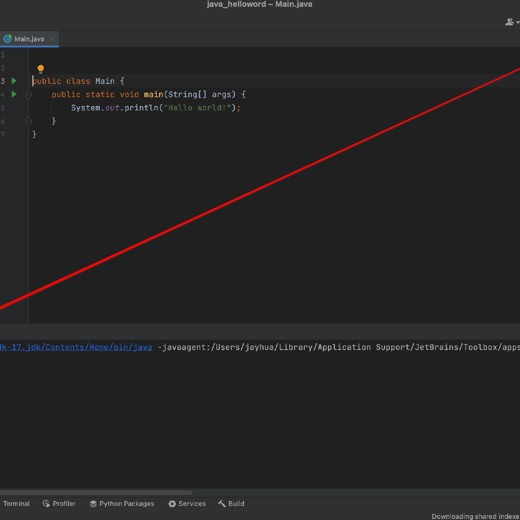Click the yellow lightbulb intention icon

(41, 69)
